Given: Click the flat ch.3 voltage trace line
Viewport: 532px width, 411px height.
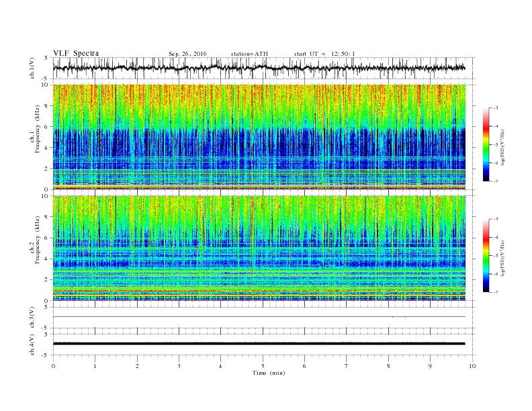Looking at the screenshot, I should click(x=259, y=317).
